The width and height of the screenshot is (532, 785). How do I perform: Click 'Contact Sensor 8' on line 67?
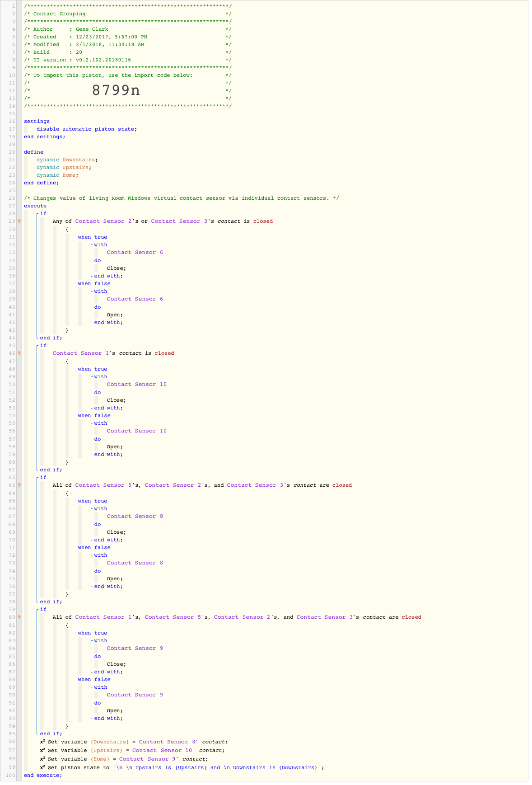[x=135, y=517]
